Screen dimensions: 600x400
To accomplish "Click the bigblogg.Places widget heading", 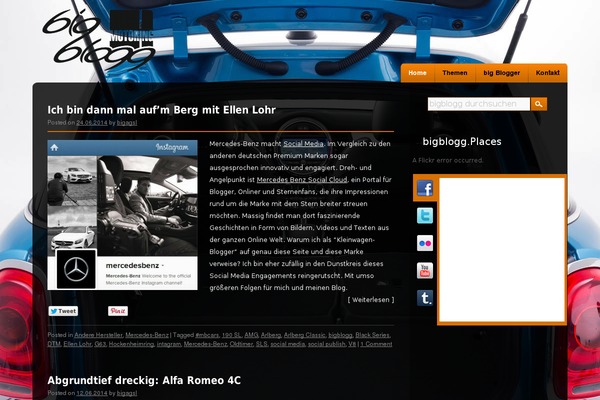I will click(x=462, y=142).
